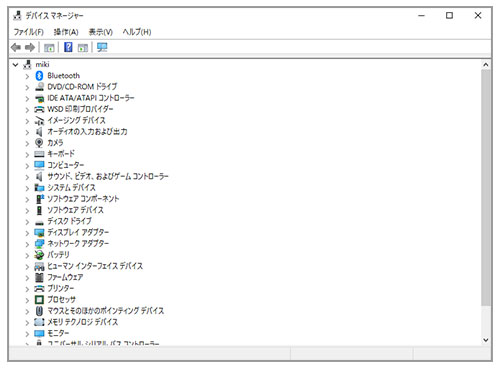Select the ソフトウェア コンポーネント label
Screen dimensions: 500x370
point(83,199)
